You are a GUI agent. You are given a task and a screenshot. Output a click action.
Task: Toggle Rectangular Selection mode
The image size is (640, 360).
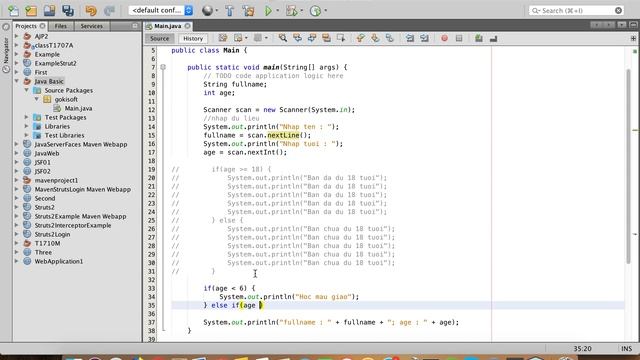[x=341, y=38]
